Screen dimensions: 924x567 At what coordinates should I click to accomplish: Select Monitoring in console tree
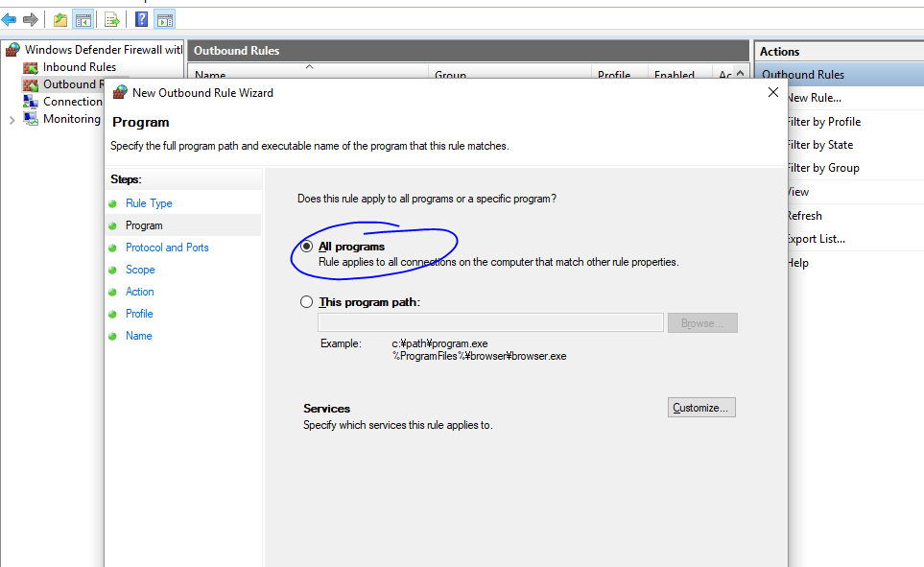[x=72, y=119]
